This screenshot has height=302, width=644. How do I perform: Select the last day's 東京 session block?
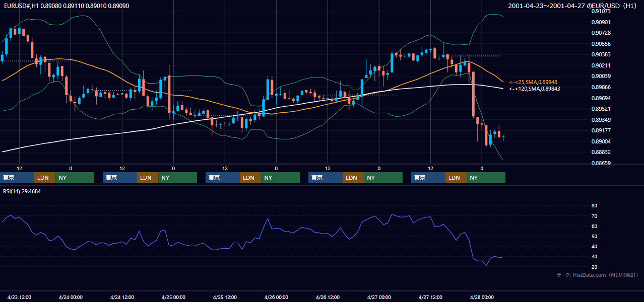pyautogui.click(x=428, y=178)
